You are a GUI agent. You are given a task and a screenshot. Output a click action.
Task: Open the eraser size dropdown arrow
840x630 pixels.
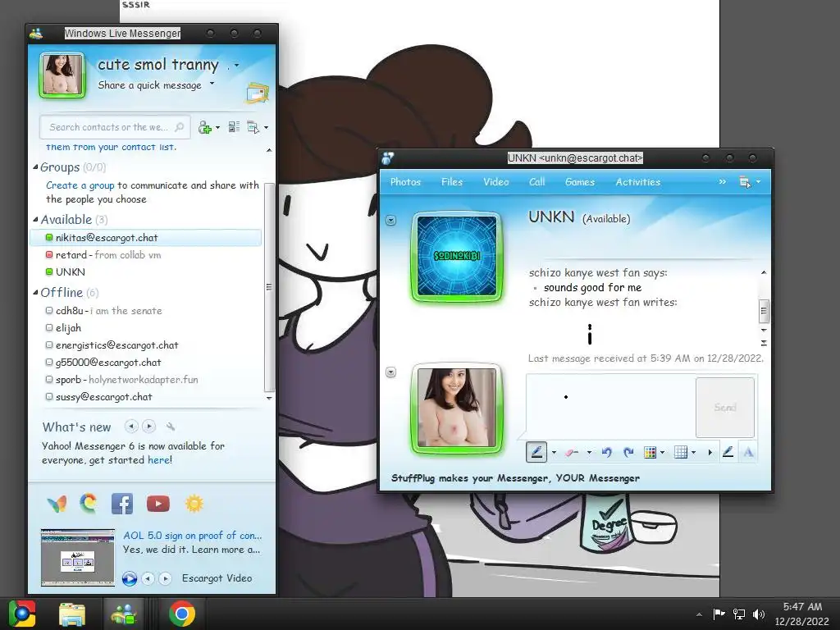[x=589, y=453]
